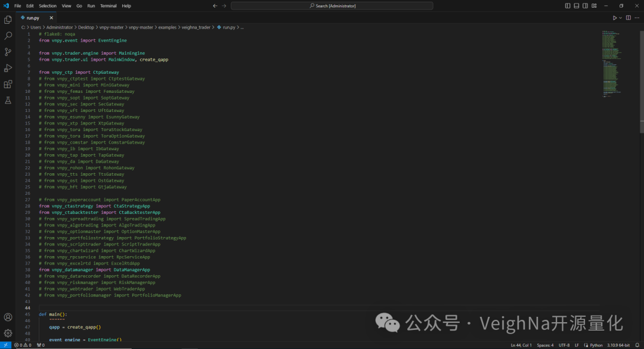Toggle the secondary side bar layout button
644x349 pixels.
click(x=584, y=6)
